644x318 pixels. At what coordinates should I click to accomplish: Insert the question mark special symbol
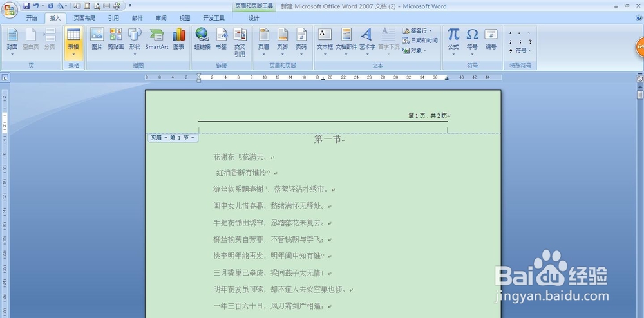click(530, 41)
